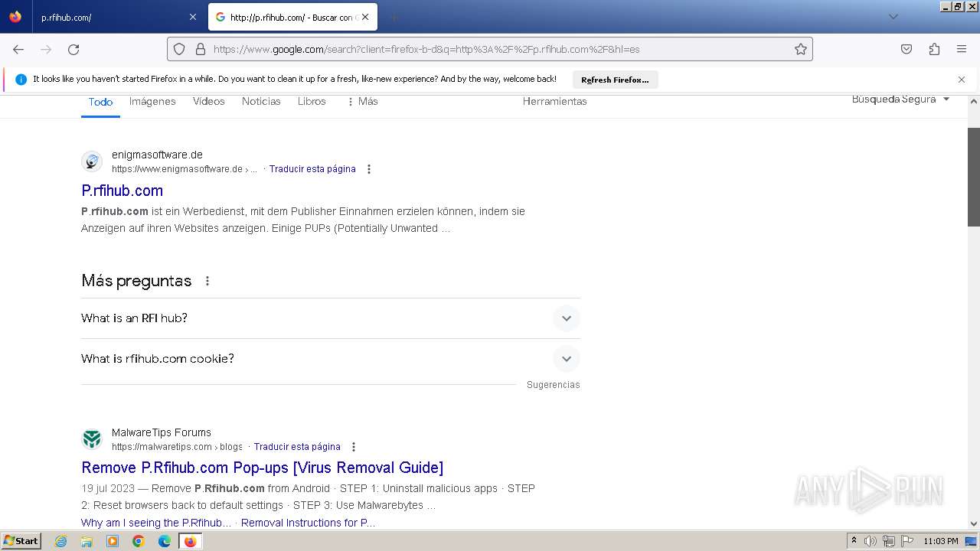Switch to the p.rfihub.com tab
The image size is (980, 551).
click(119, 17)
